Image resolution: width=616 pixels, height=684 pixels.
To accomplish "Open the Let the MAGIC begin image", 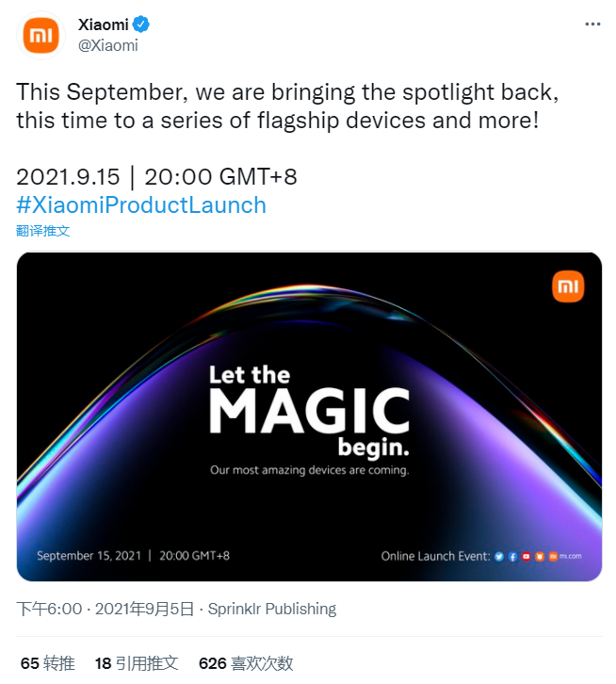I will (x=309, y=416).
